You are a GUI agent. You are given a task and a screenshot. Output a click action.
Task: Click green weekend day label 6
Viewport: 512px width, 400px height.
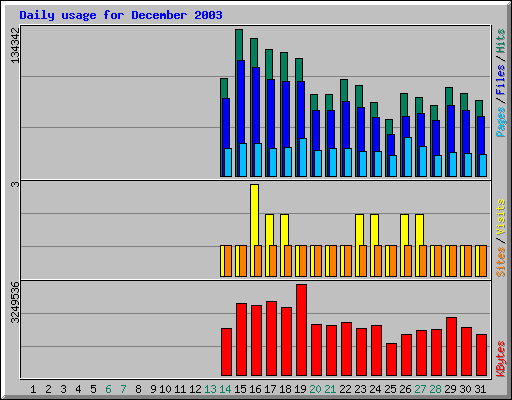pyautogui.click(x=108, y=389)
